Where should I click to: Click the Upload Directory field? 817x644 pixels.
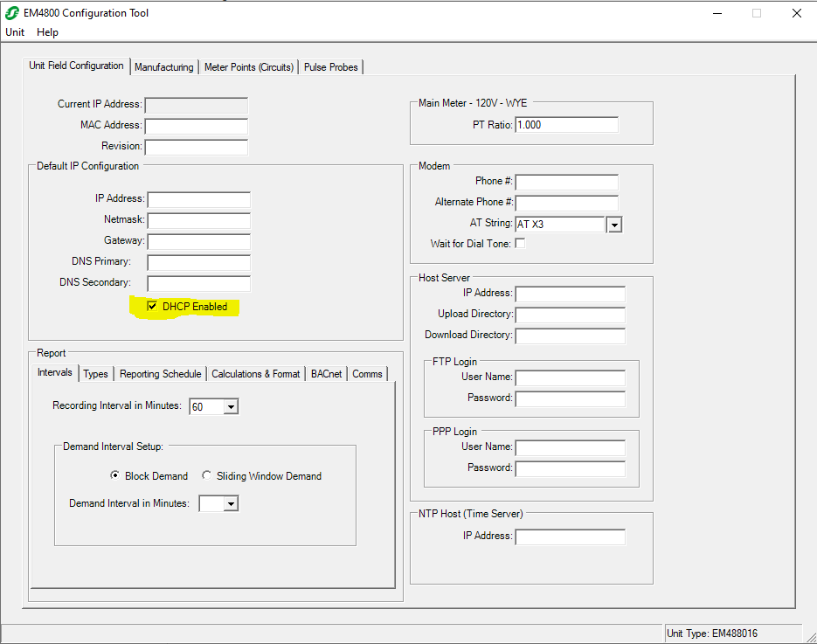click(x=570, y=315)
